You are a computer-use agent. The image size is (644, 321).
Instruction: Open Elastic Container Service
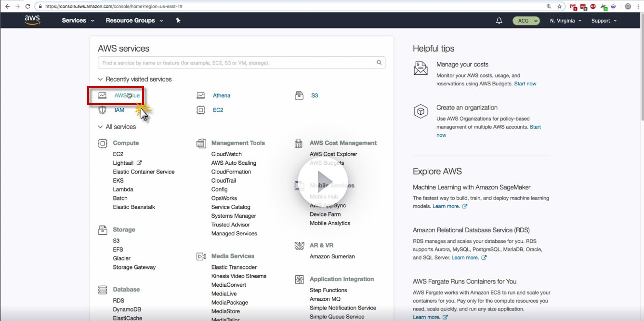[x=144, y=172]
